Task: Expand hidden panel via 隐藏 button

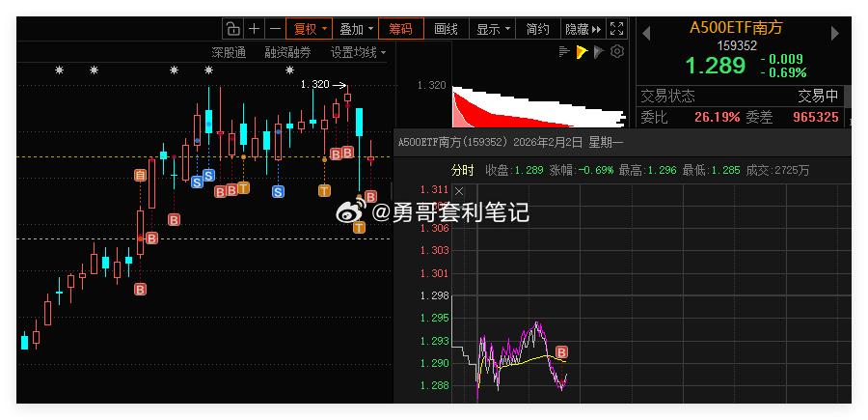Action: pyautogui.click(x=583, y=29)
